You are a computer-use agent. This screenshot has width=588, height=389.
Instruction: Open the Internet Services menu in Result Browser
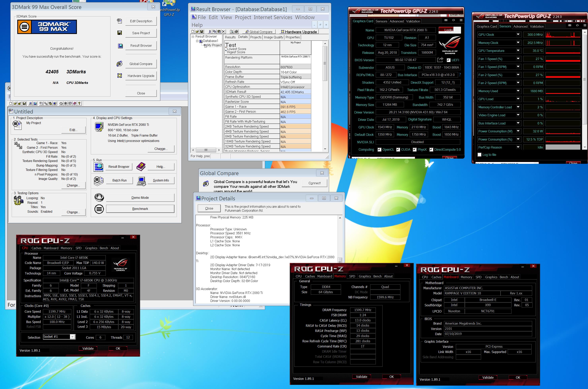point(273,17)
